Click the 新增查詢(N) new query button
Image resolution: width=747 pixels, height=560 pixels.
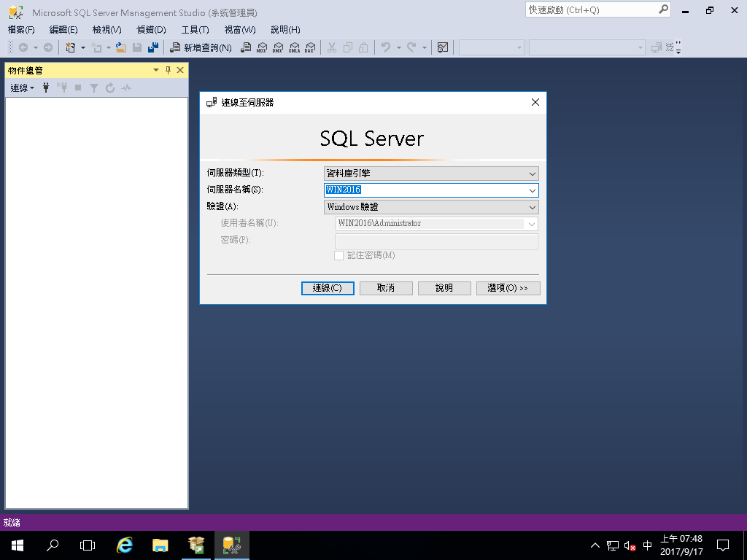point(201,47)
